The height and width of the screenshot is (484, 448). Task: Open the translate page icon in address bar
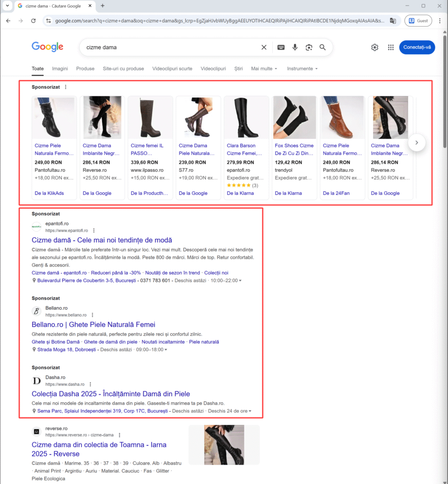coord(393,21)
